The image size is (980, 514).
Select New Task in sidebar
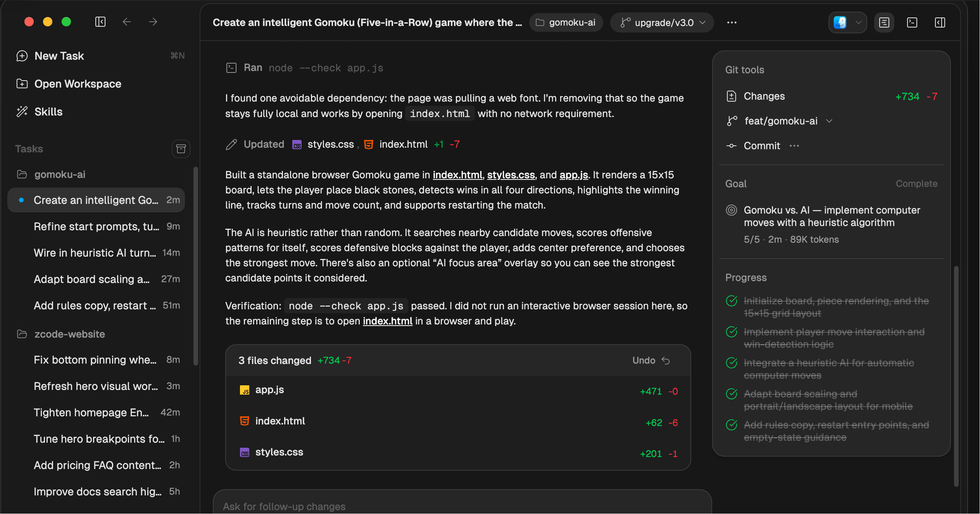[x=100, y=56]
